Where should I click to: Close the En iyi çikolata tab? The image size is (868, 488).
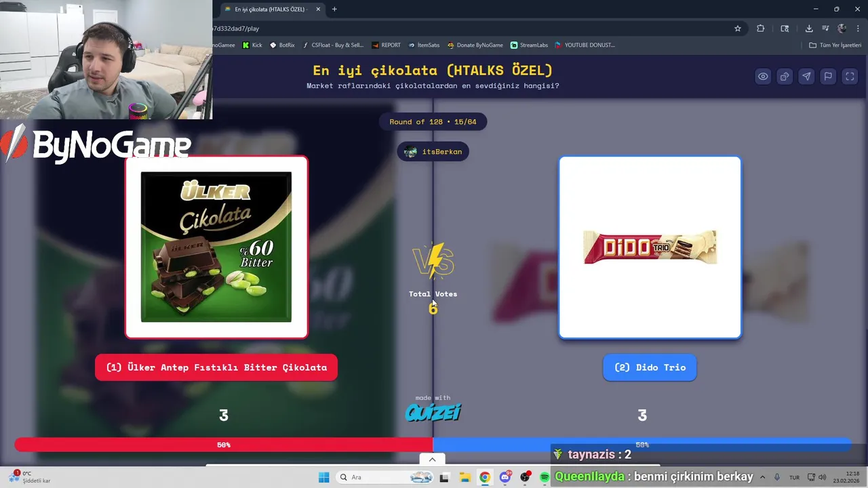click(x=318, y=9)
